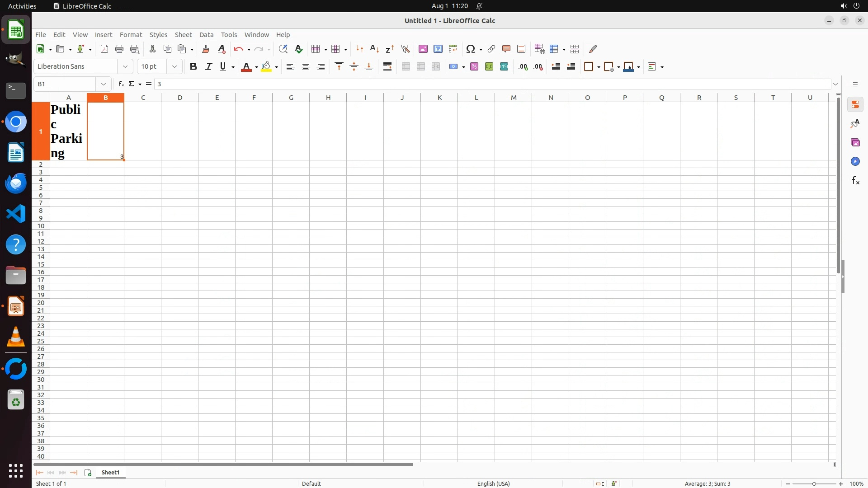Image resolution: width=868 pixels, height=488 pixels.
Task: Click the Sort Ascending toolbar icon
Action: click(375, 49)
